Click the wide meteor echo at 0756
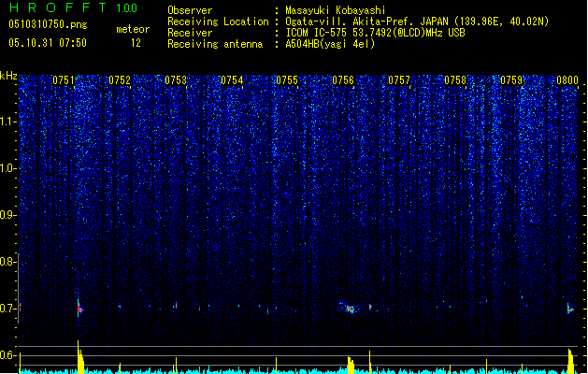Screen dimensions: 588x374 (349, 309)
